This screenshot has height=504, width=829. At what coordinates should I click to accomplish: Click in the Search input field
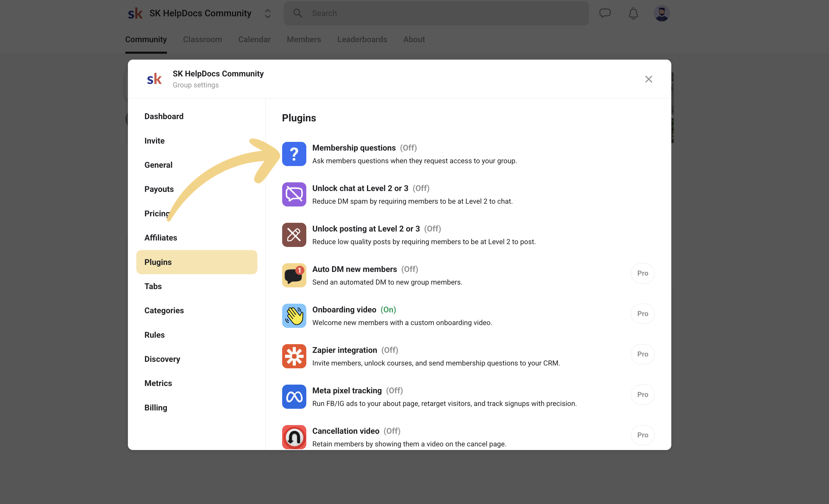(436, 13)
